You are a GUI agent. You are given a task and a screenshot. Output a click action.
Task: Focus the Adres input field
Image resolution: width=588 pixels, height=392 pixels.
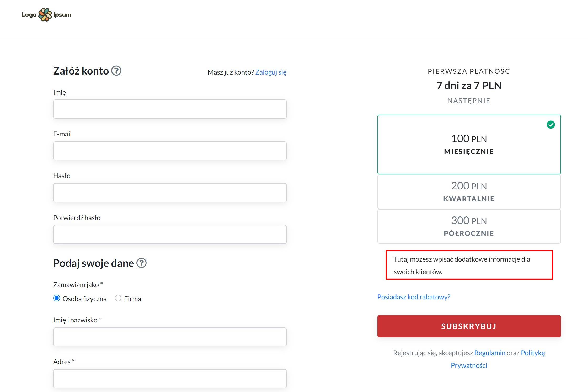(x=170, y=379)
